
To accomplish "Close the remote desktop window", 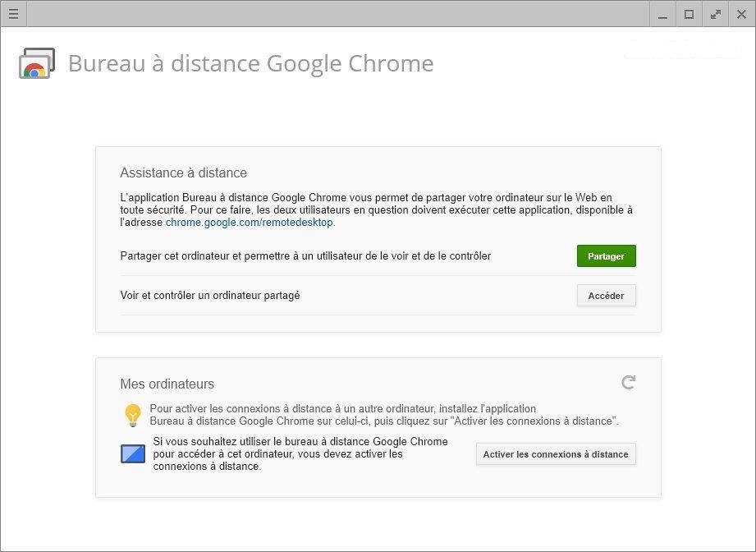I will click(741, 14).
